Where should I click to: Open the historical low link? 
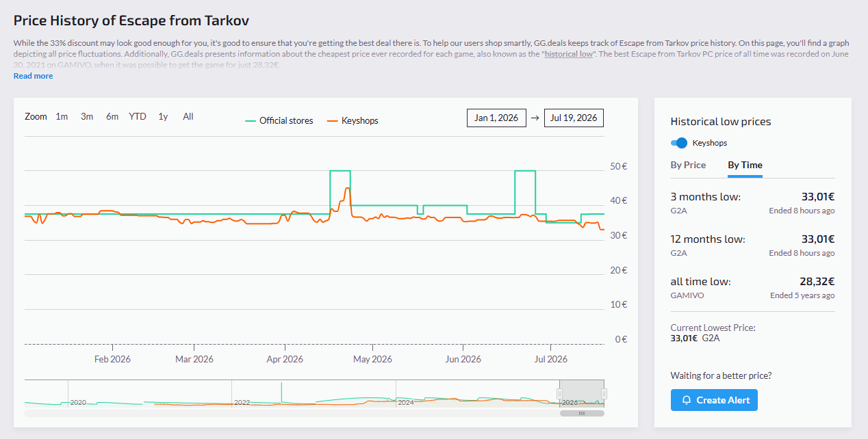(x=568, y=53)
